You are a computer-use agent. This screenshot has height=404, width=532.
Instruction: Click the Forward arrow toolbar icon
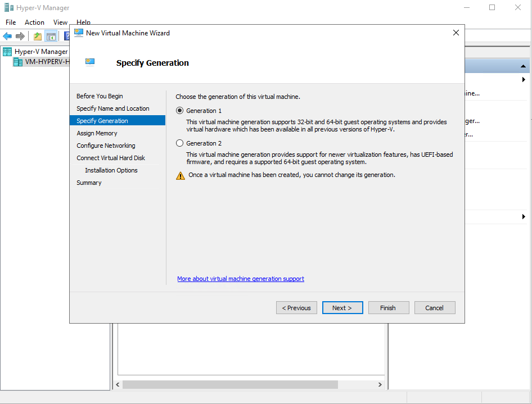[x=20, y=36]
